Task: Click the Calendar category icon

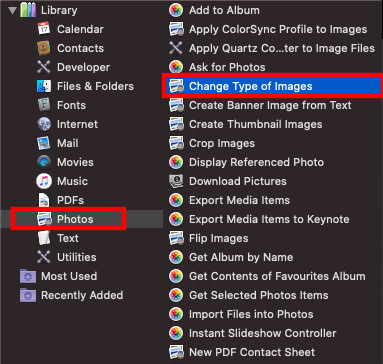Action: pos(44,29)
